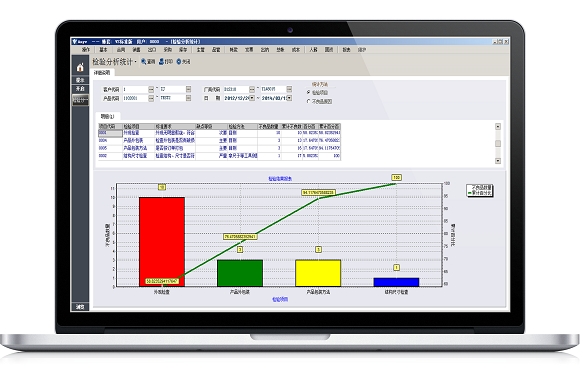580x366 pixels.
Task: Open lookup button beside first 厂商代码 field
Action: pos(252,89)
